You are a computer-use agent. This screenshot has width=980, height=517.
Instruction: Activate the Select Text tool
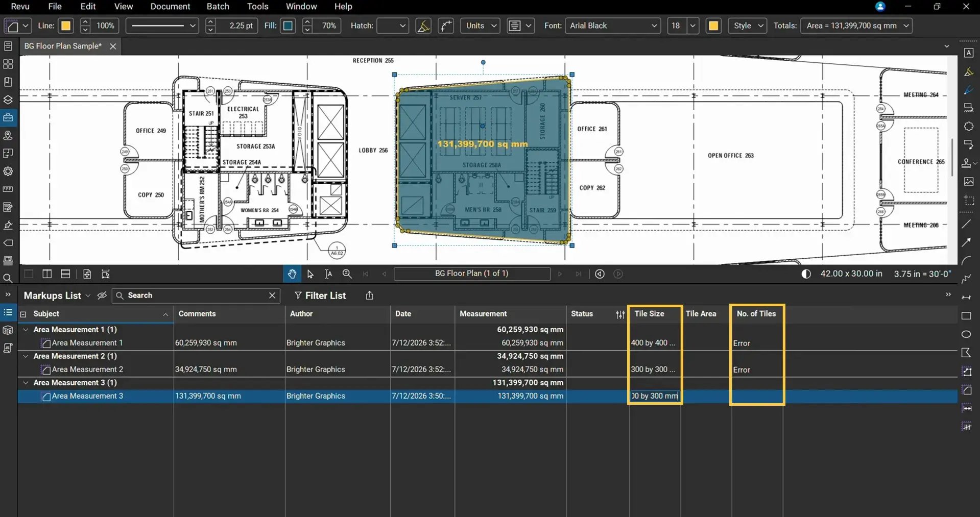(x=328, y=274)
